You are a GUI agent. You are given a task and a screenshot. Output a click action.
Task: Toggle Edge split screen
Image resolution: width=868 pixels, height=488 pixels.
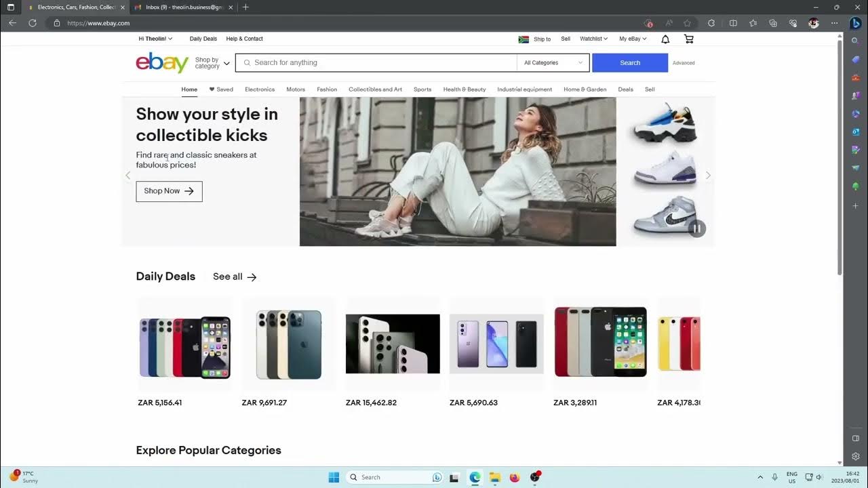coord(733,23)
